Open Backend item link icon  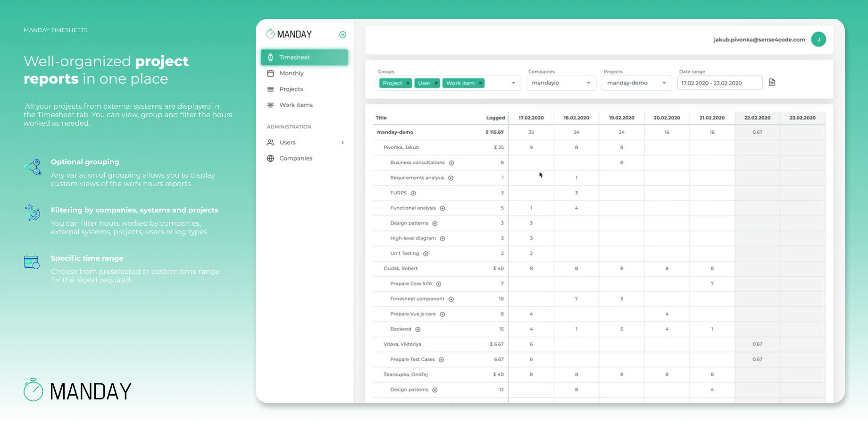pos(418,329)
